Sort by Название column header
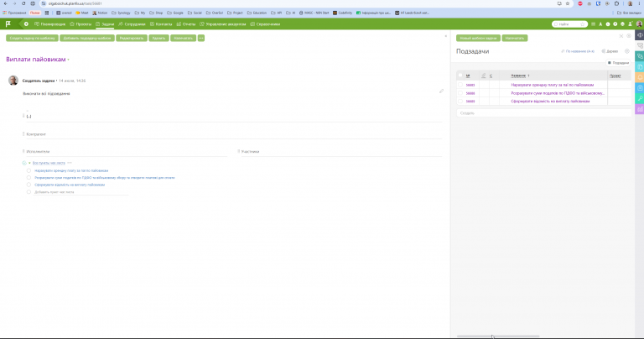The image size is (644, 339). pos(520,76)
